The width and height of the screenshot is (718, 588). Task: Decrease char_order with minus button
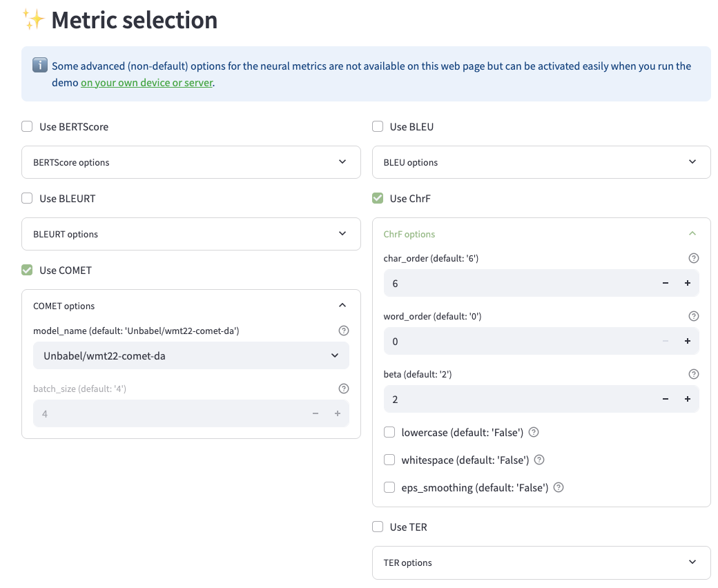coord(666,283)
